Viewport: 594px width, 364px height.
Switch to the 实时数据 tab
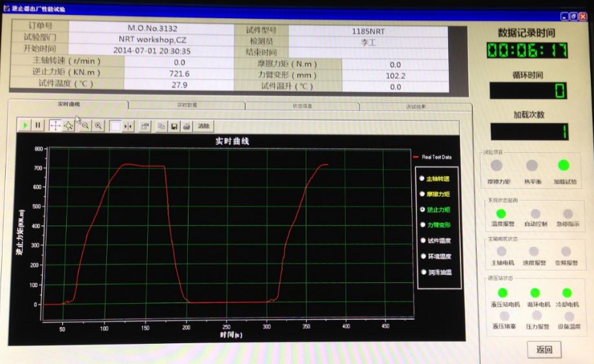187,105
